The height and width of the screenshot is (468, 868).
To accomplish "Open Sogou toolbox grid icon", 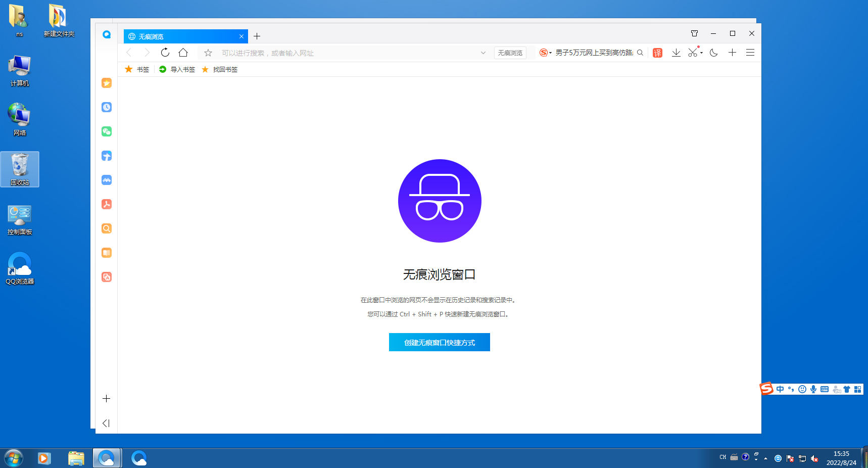I will pos(858,389).
